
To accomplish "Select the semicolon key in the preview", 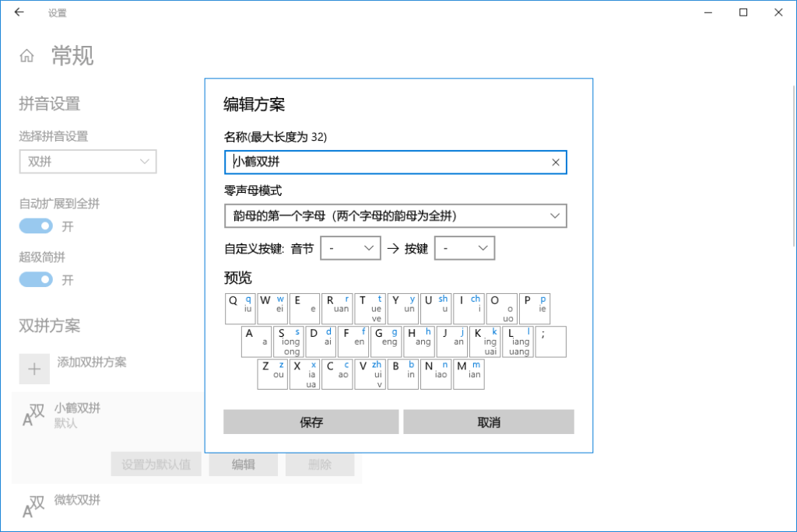I will point(550,341).
